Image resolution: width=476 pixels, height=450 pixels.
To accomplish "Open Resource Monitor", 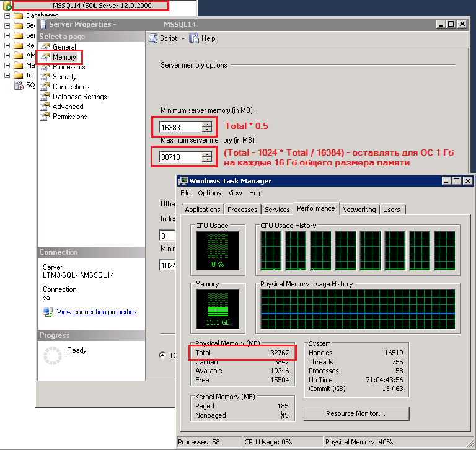I will point(356,413).
